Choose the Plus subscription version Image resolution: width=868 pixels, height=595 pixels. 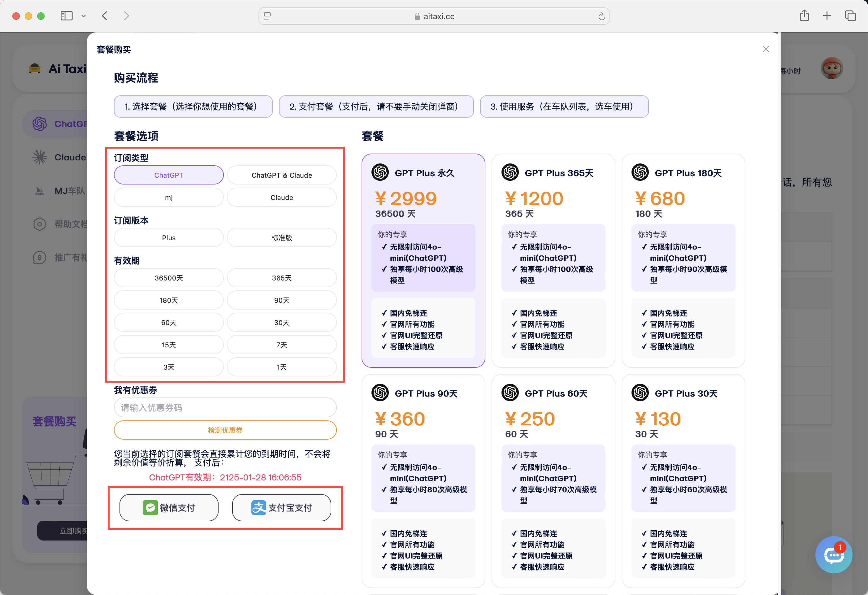point(168,237)
